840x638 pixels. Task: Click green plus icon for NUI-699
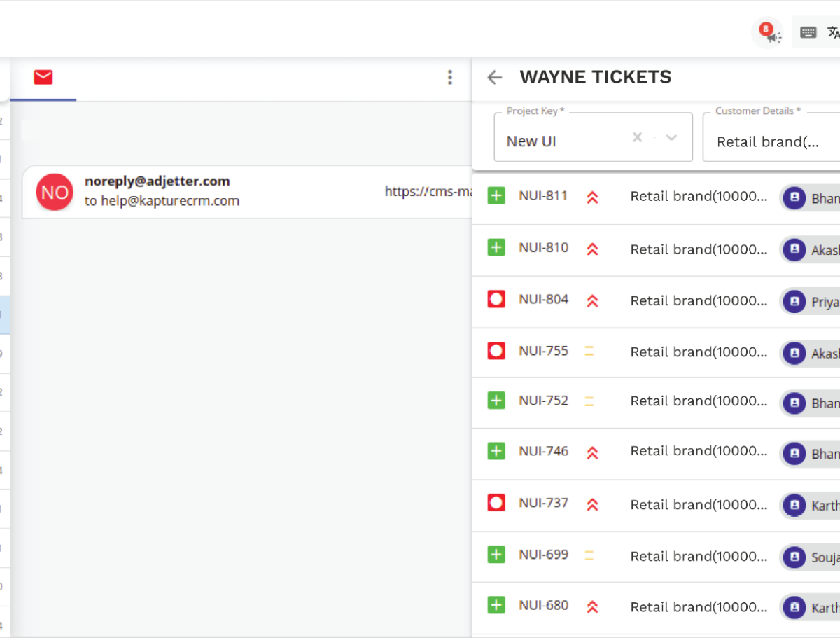point(496,555)
